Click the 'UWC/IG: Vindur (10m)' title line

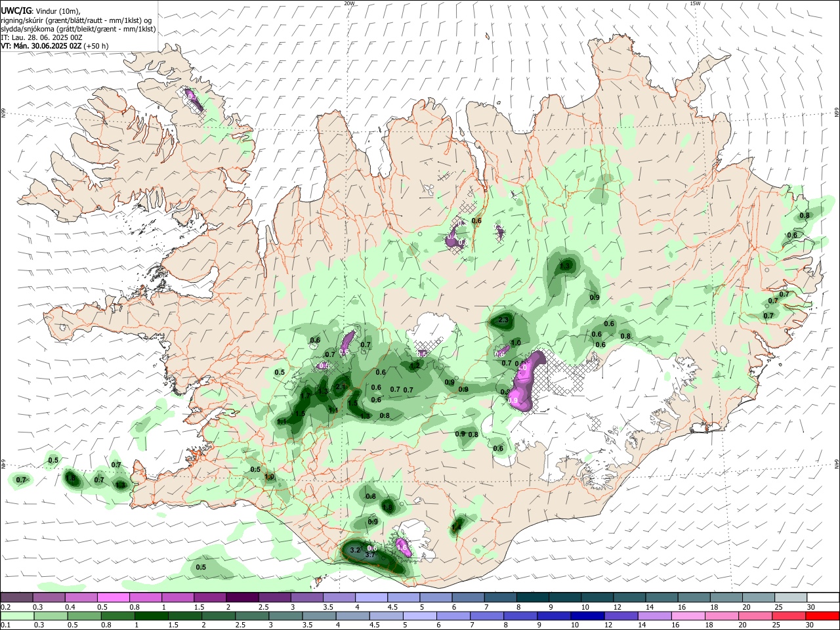(x=41, y=11)
